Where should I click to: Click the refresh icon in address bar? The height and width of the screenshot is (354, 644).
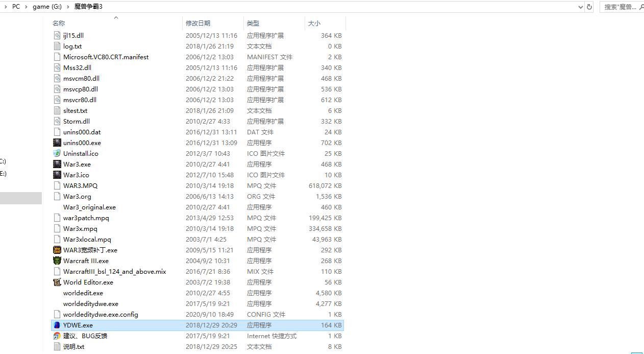click(590, 7)
